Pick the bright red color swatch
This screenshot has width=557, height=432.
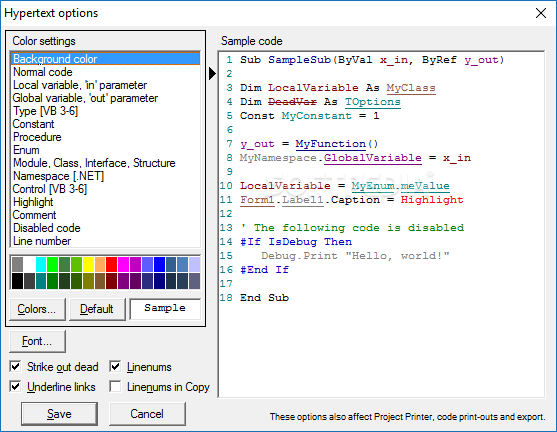coord(112,264)
